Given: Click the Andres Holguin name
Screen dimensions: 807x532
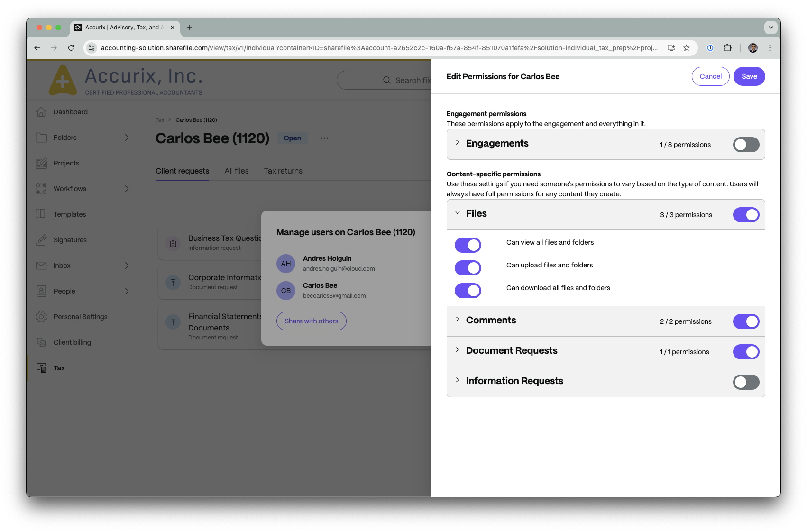Looking at the screenshot, I should (x=327, y=258).
